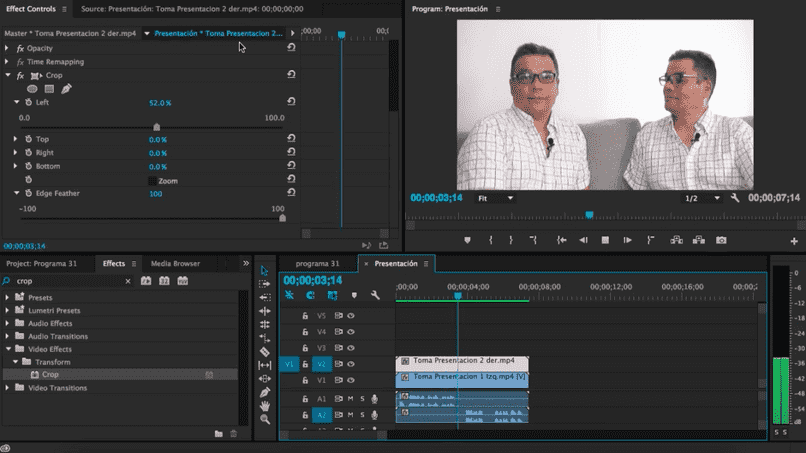Click Lift button in Program monitor

point(676,240)
